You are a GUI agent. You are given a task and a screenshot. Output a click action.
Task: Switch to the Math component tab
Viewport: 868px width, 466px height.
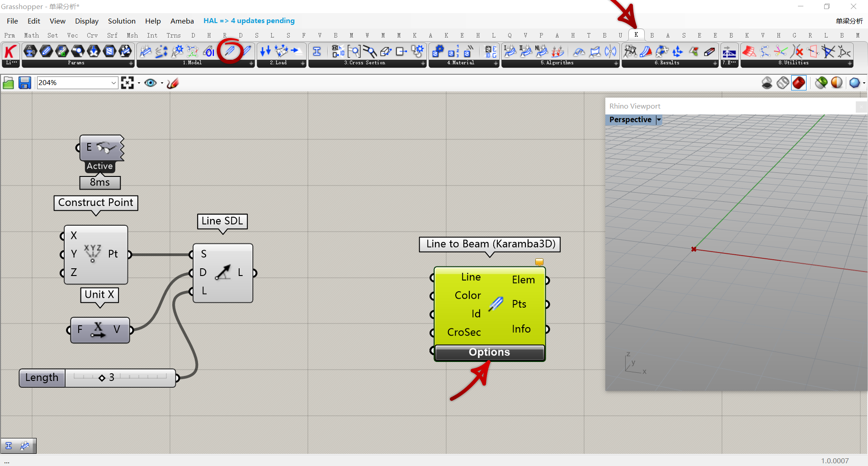pos(31,35)
